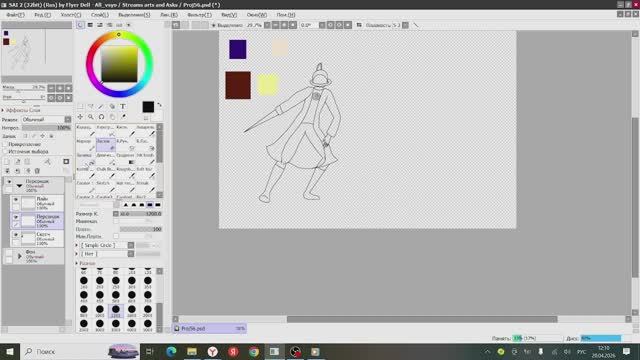Open the Windows Start menu
Viewport: 640px width, 360px height.
click(x=9, y=351)
